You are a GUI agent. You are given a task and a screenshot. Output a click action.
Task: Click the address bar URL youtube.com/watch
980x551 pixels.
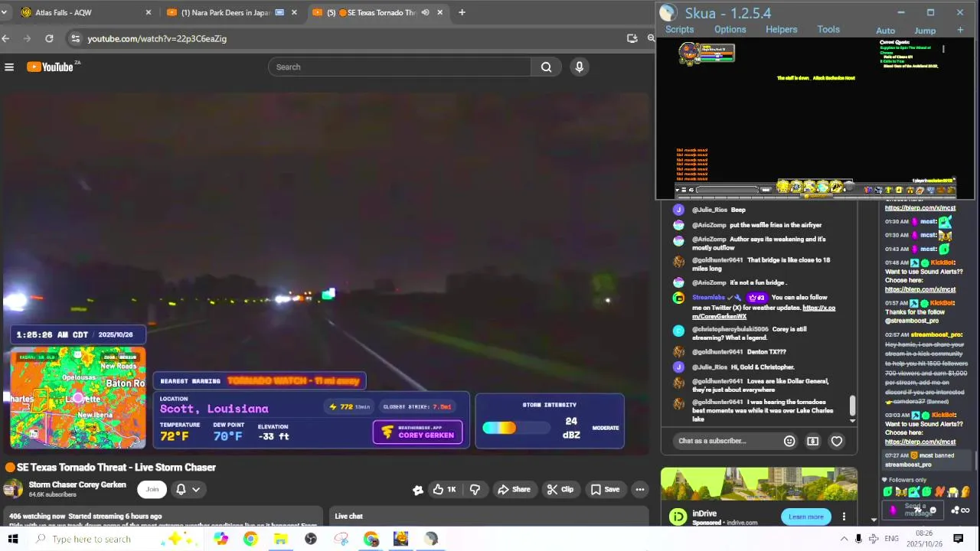point(157,38)
